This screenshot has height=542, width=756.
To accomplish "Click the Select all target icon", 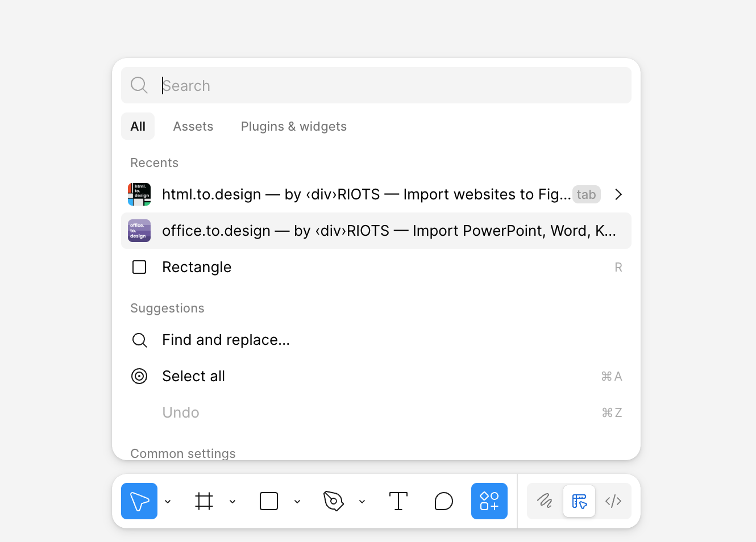I will [x=139, y=376].
